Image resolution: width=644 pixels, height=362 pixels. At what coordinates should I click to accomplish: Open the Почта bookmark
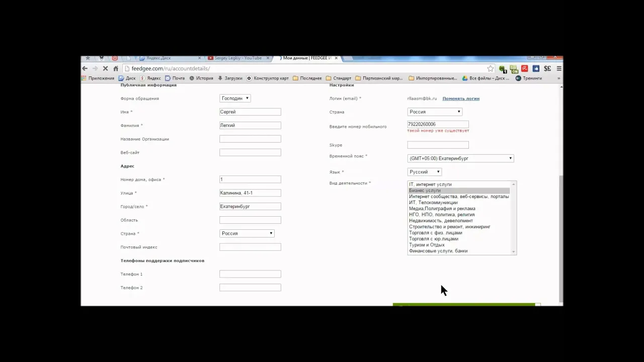(x=175, y=78)
